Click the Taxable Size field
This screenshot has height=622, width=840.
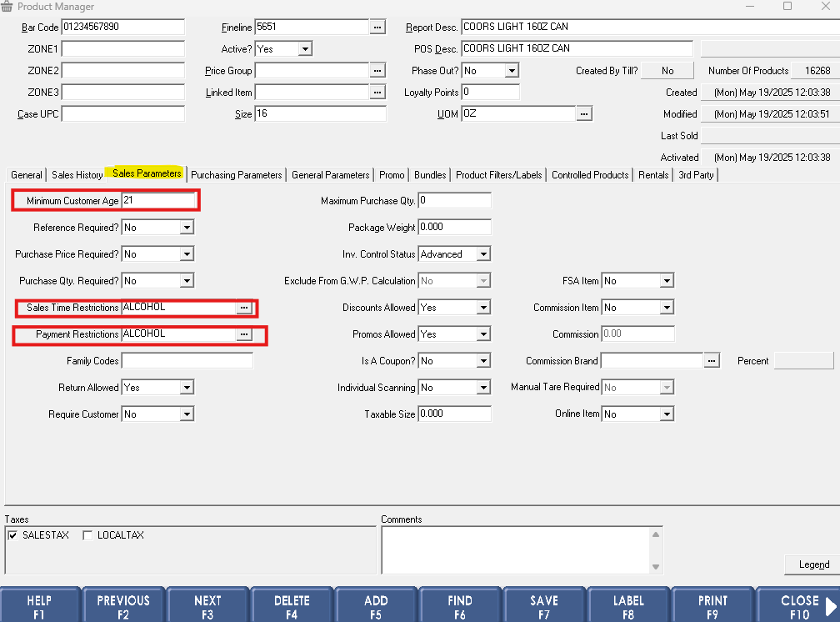454,414
